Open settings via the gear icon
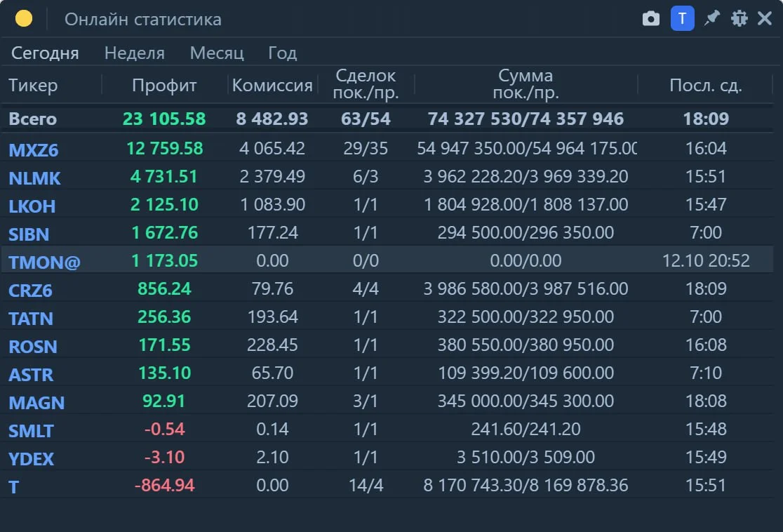This screenshot has width=783, height=532. 739,18
